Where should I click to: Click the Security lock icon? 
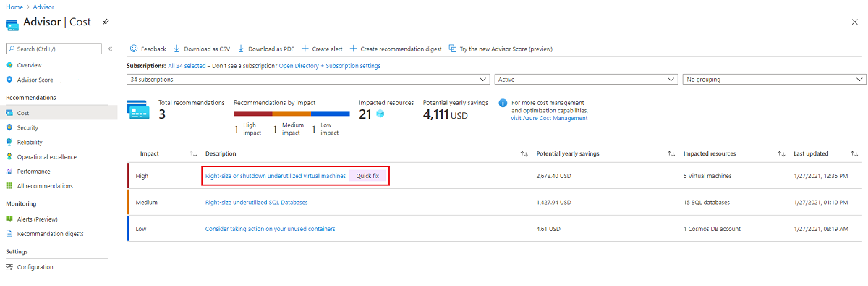(x=9, y=127)
